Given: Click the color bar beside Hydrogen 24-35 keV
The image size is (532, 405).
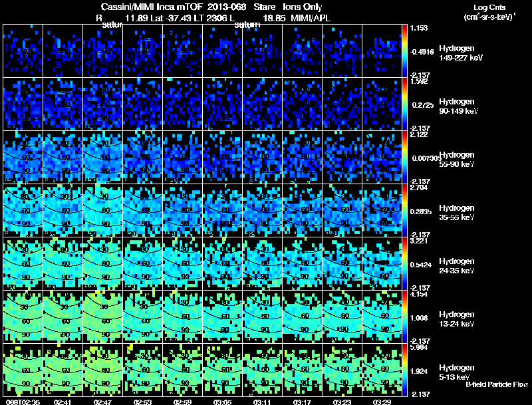Looking at the screenshot, I should tap(404, 264).
